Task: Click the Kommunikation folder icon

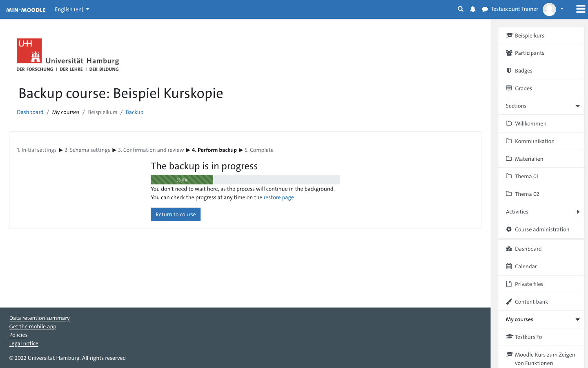Action: [509, 141]
